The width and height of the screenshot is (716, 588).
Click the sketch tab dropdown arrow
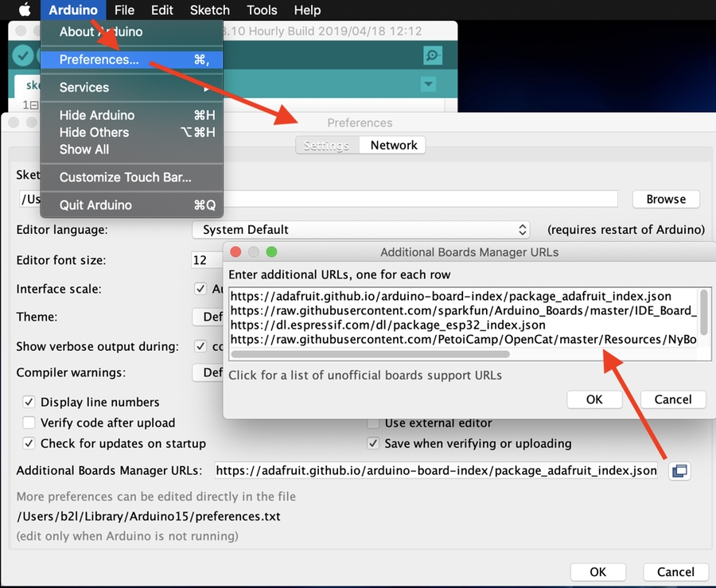tap(428, 84)
